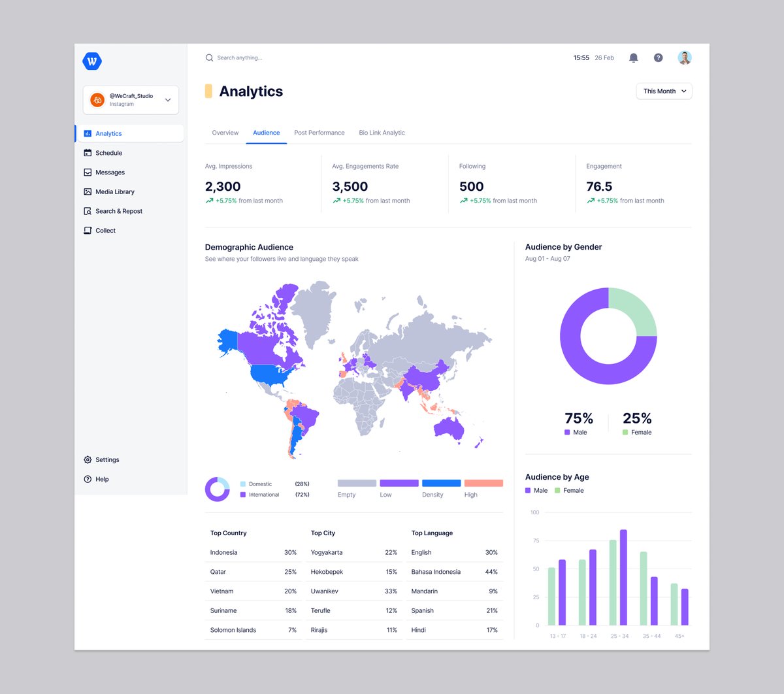The height and width of the screenshot is (694, 784).
Task: Open the Collect section
Action: tap(105, 230)
